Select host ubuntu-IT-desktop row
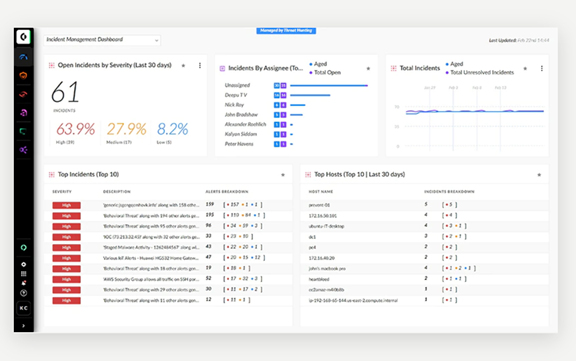 coord(424,226)
